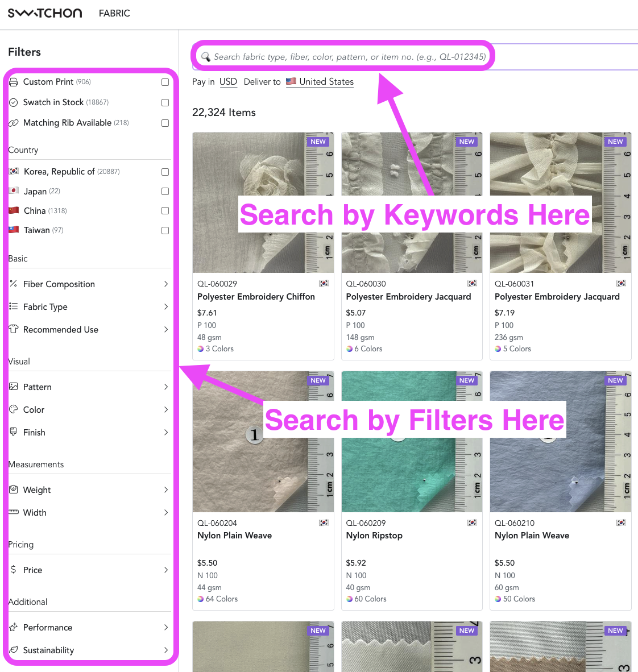Expand the Fabric Type filter
This screenshot has height=672, width=638.
(166, 307)
